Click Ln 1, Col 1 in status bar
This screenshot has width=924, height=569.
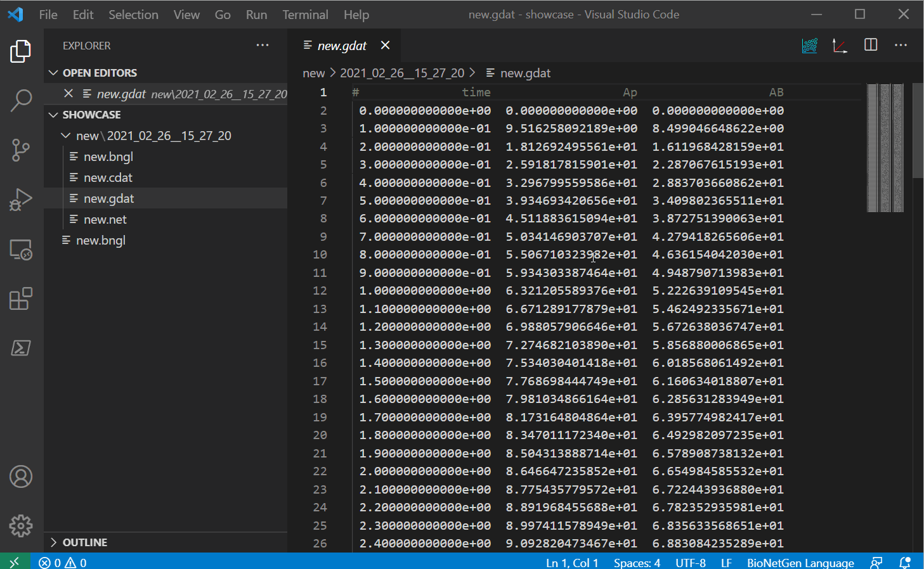click(572, 563)
